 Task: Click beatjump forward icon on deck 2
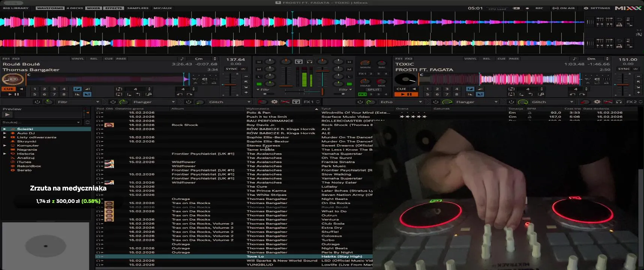(x=582, y=94)
